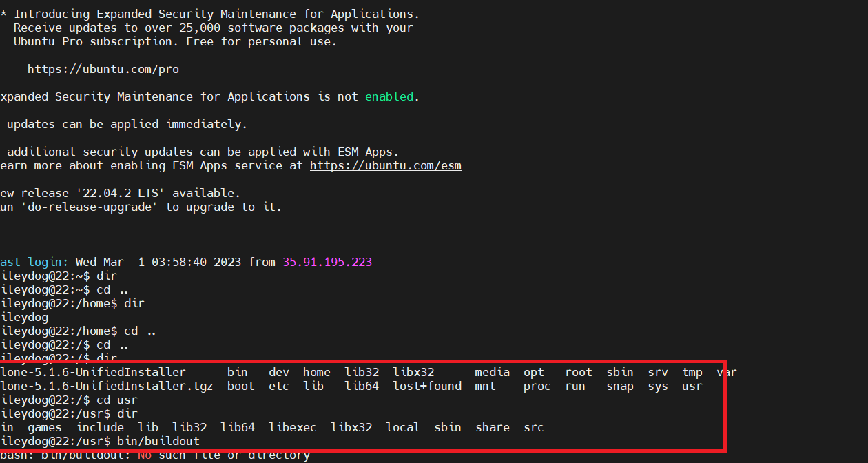The image size is (868, 463).
Task: Click the 'Ubuntu Pro subscription' text
Action: 93,41
